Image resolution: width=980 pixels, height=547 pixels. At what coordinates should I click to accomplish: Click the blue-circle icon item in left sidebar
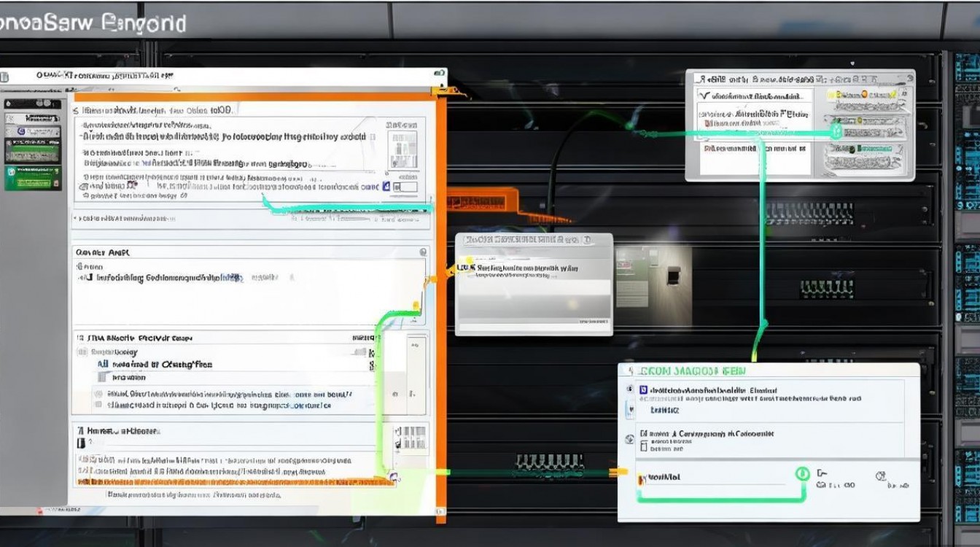tap(32, 131)
